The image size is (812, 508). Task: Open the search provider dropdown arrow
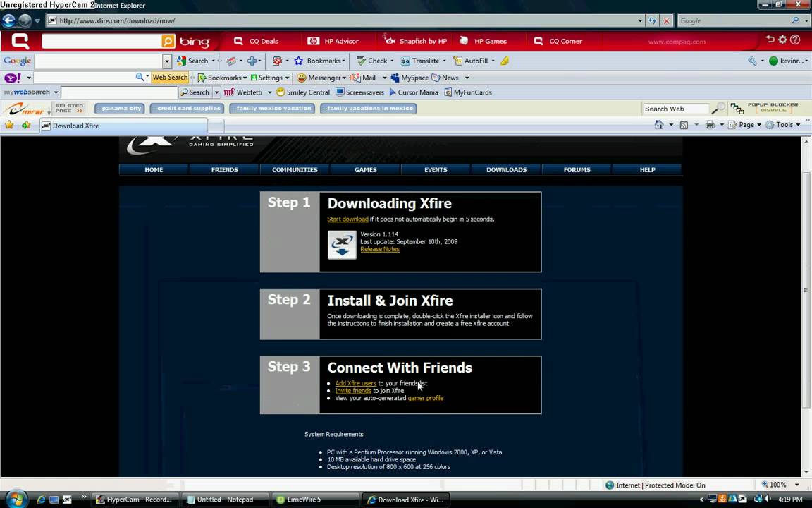pos(806,20)
